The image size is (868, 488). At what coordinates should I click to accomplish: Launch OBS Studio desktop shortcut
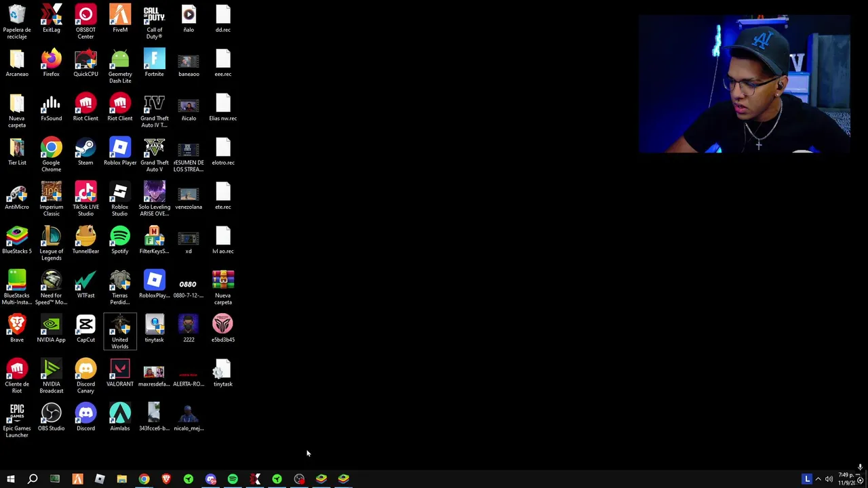pos(52,417)
